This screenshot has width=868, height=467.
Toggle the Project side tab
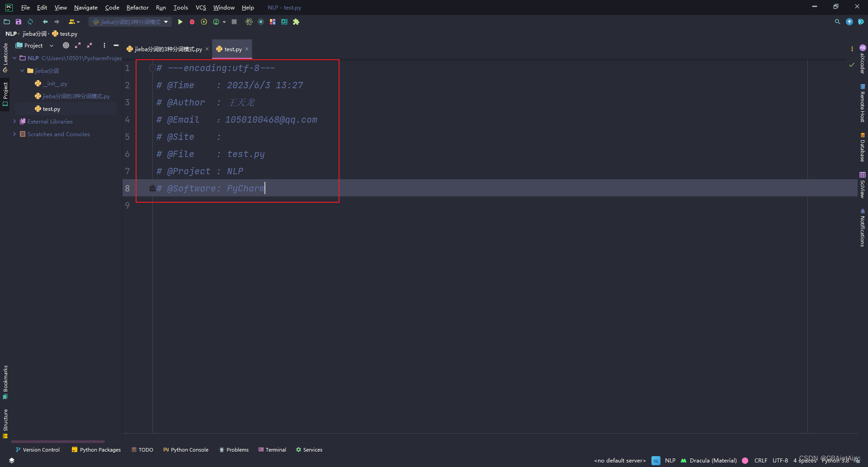(x=5, y=94)
